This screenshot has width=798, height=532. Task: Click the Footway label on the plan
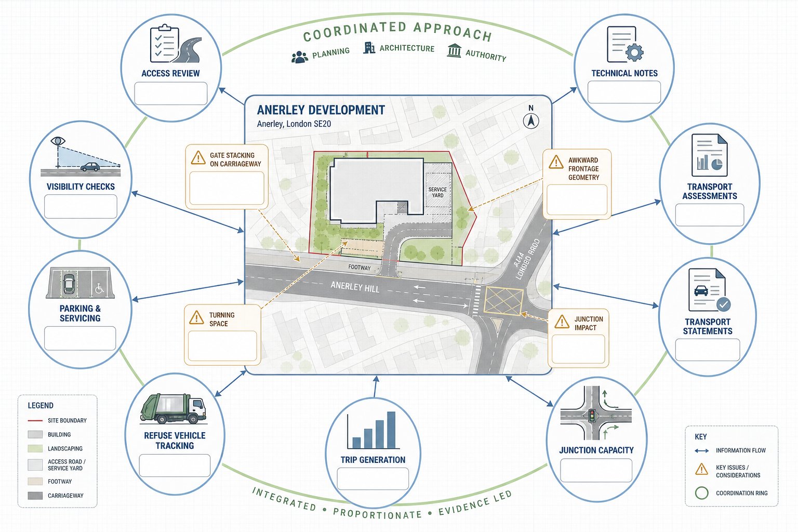360,268
